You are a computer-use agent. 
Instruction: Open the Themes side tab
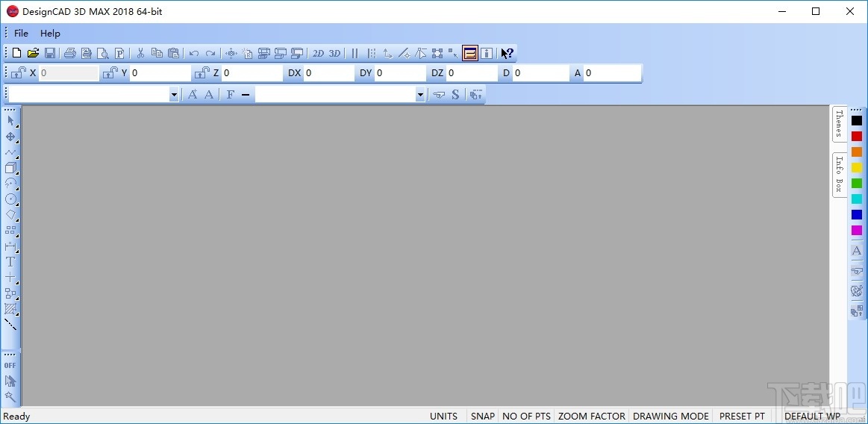[839, 124]
